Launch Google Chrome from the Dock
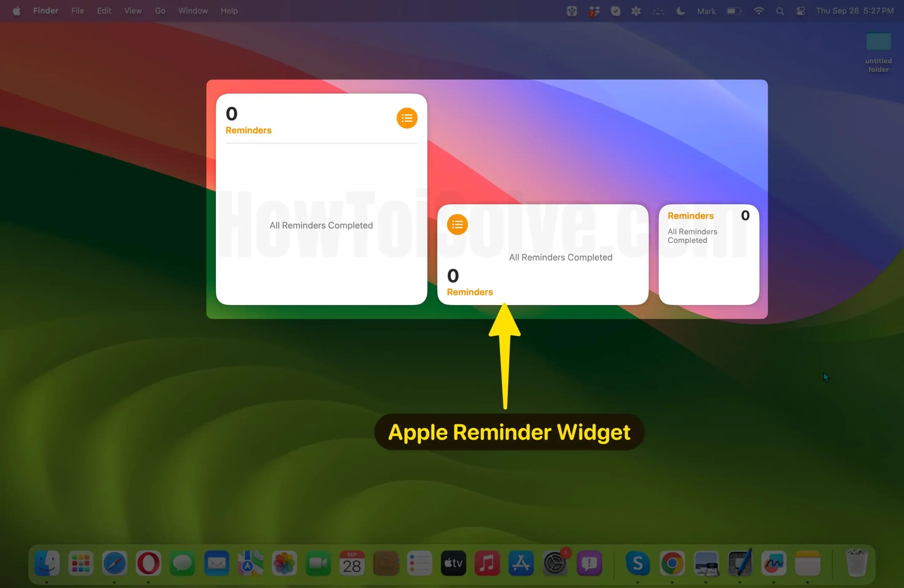Image resolution: width=904 pixels, height=588 pixels. coord(673,564)
